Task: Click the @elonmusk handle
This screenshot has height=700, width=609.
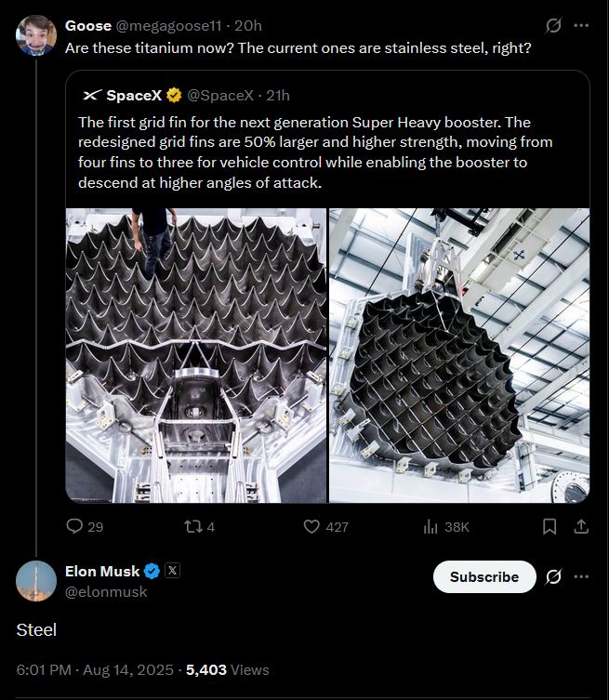Action: [x=106, y=591]
